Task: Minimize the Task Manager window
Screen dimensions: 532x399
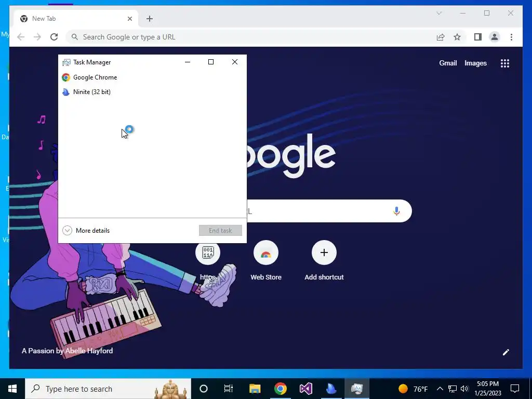Action: click(x=187, y=62)
